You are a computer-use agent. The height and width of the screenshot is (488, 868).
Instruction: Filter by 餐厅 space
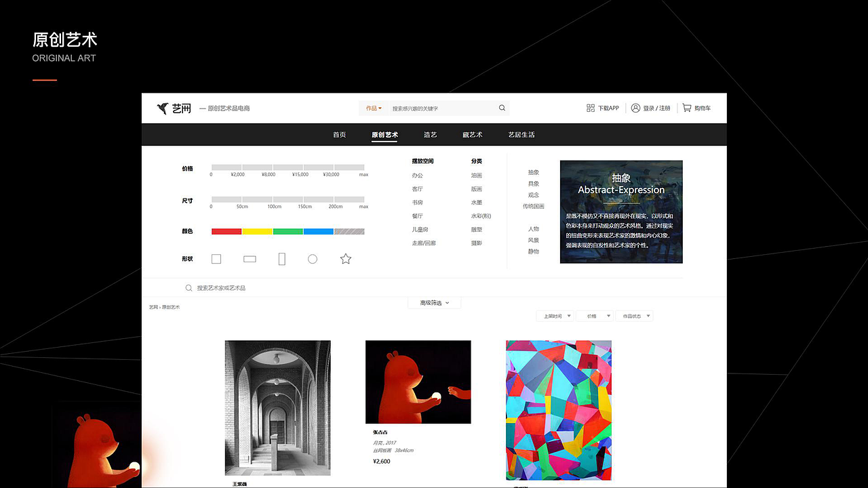[x=417, y=216]
